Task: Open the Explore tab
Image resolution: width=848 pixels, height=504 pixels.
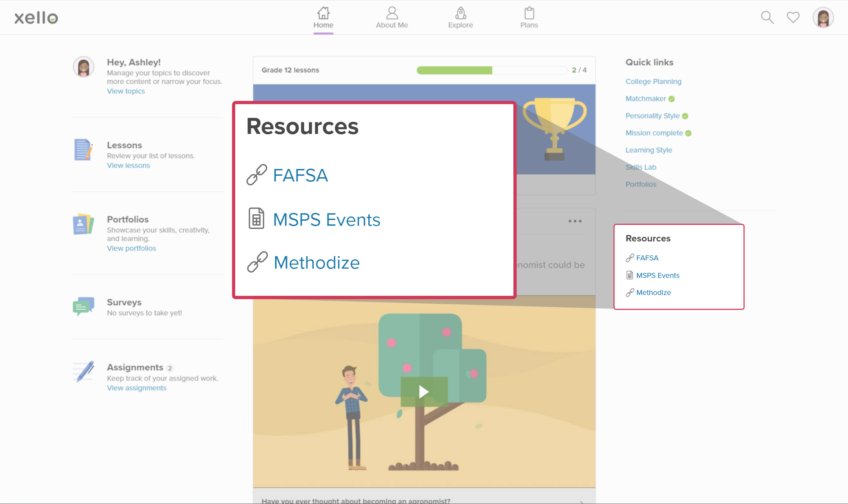Action: point(460,18)
